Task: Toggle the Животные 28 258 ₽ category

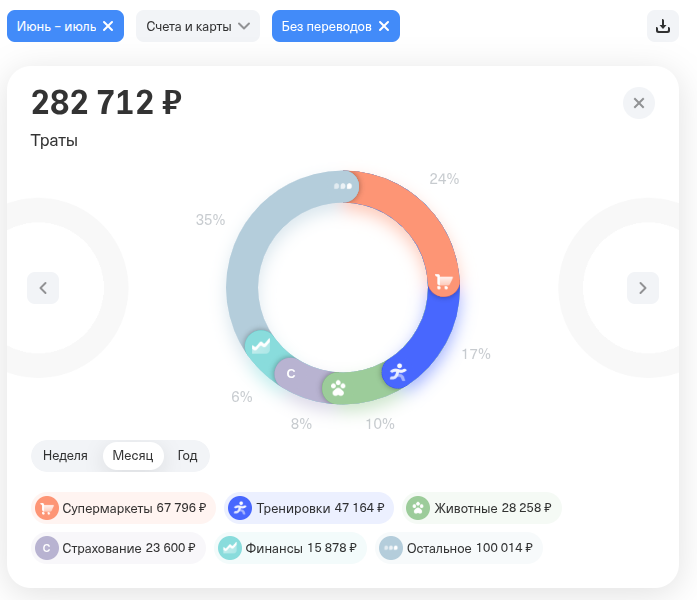Action: tap(482, 508)
